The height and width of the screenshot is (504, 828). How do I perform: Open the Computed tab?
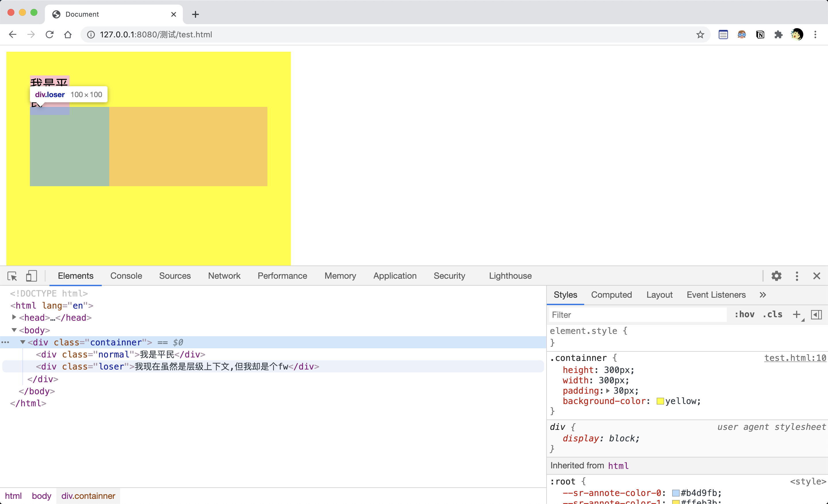[x=611, y=295]
